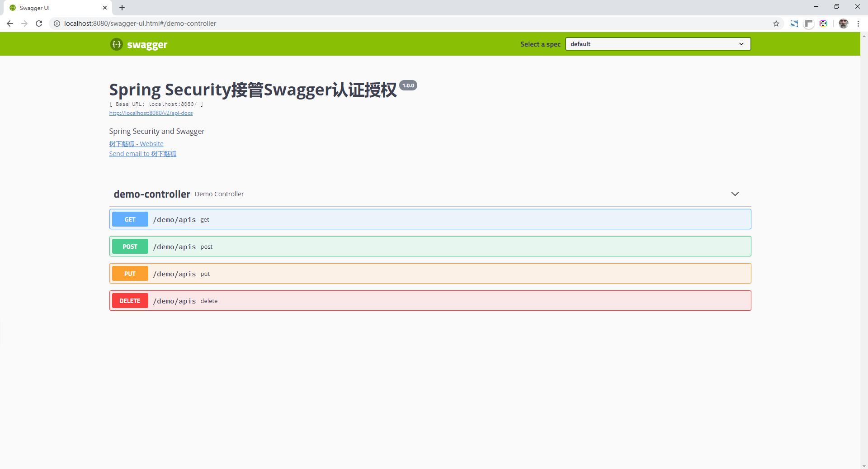Expand the DELETE /demo/apis operation

tap(429, 301)
